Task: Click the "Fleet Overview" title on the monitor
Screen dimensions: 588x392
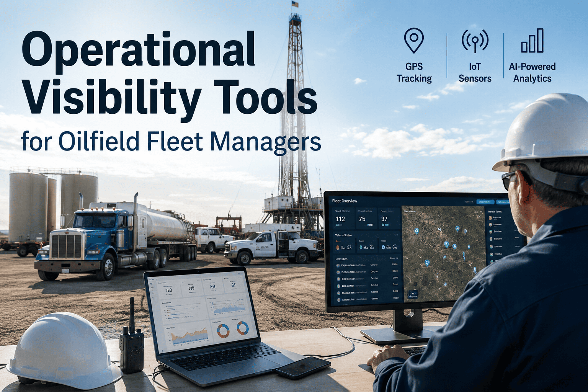Action: pyautogui.click(x=345, y=201)
